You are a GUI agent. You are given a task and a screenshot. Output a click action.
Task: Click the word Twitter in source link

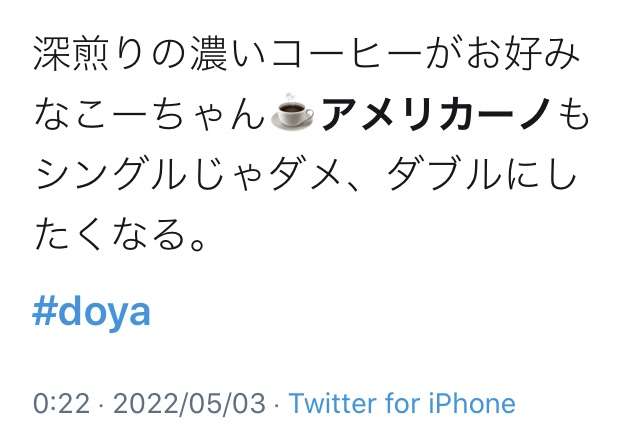coord(333,403)
